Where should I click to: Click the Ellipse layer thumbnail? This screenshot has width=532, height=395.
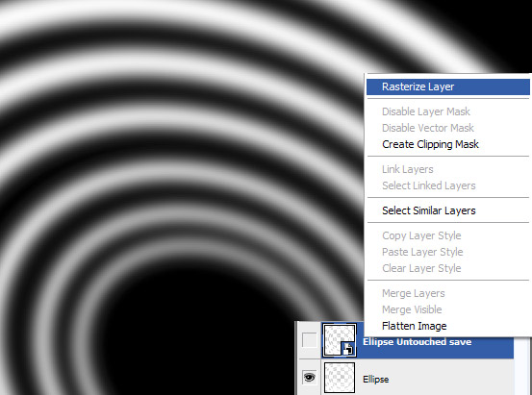point(340,378)
